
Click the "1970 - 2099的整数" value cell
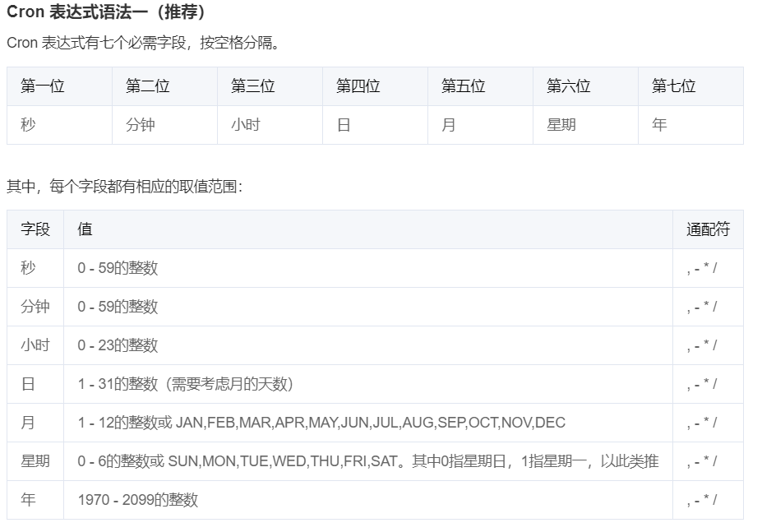(x=138, y=500)
